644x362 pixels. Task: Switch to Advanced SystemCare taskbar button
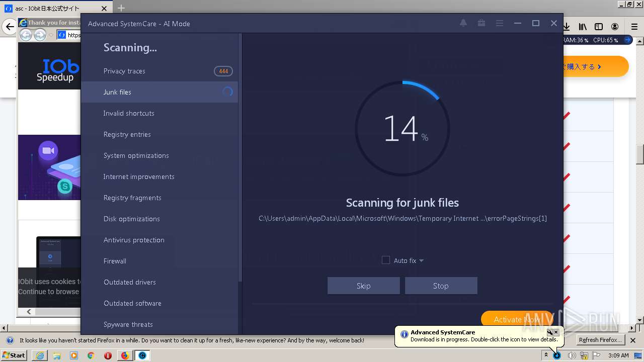pyautogui.click(x=142, y=355)
